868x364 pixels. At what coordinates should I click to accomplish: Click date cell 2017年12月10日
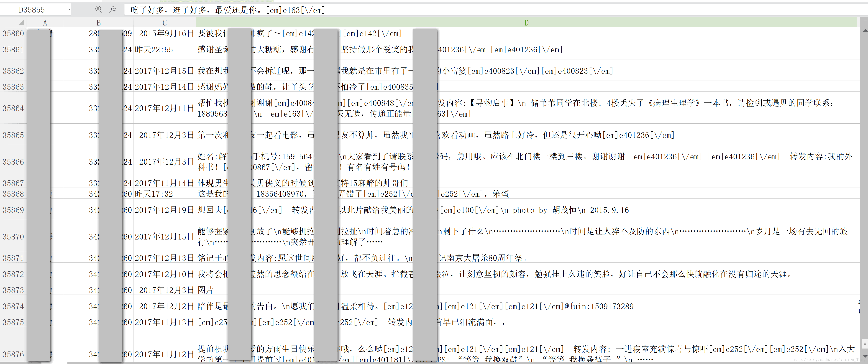pyautogui.click(x=164, y=274)
